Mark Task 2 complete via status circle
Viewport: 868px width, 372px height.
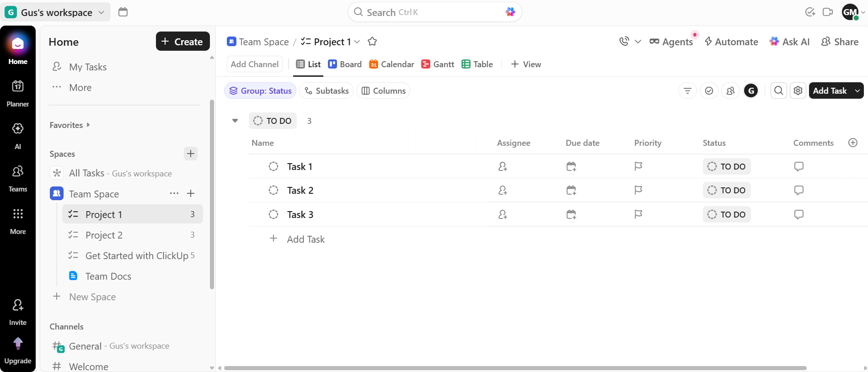pyautogui.click(x=273, y=190)
